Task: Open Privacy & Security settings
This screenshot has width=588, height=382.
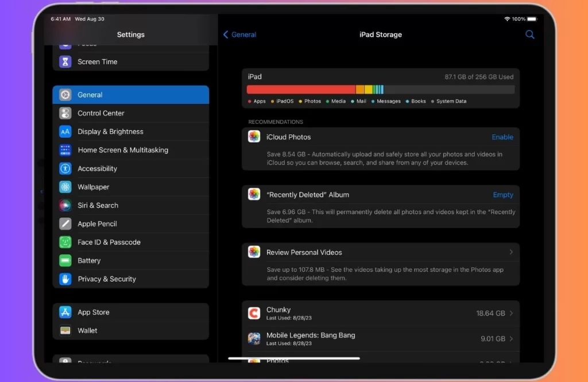Action: [x=130, y=279]
